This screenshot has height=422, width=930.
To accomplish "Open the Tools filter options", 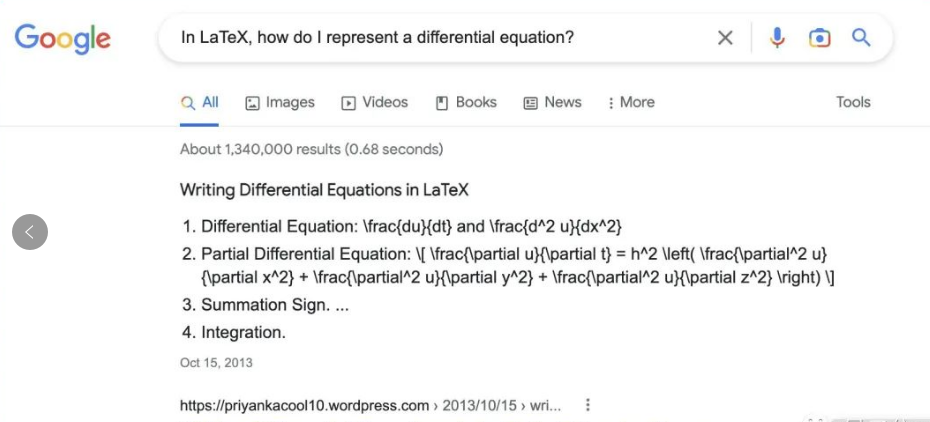I will 853,102.
